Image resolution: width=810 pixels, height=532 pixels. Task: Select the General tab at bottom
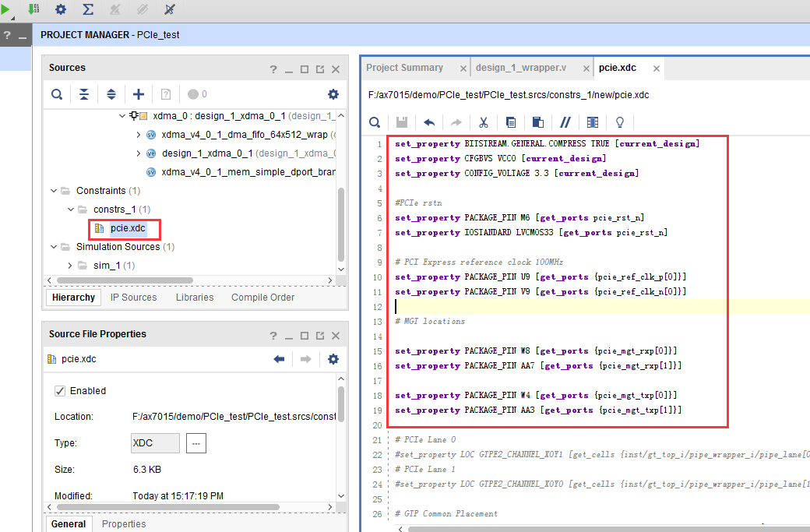(x=69, y=523)
